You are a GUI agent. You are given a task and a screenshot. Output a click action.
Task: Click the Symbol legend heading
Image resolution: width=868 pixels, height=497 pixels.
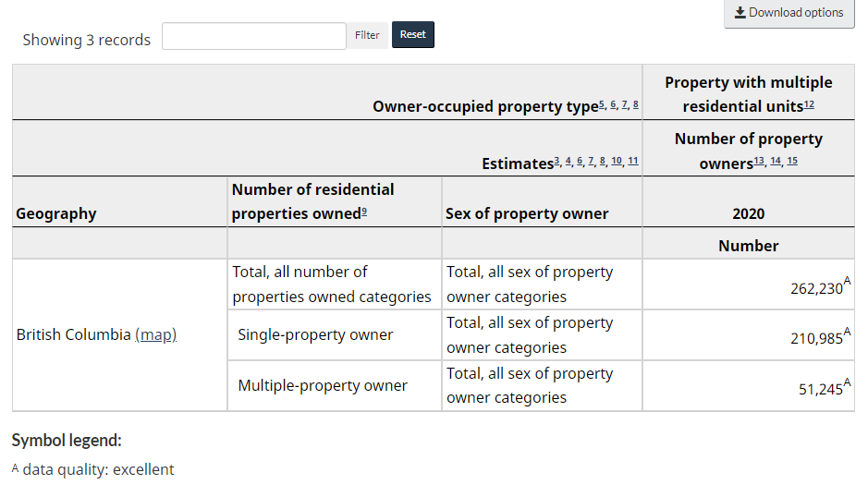coord(67,441)
